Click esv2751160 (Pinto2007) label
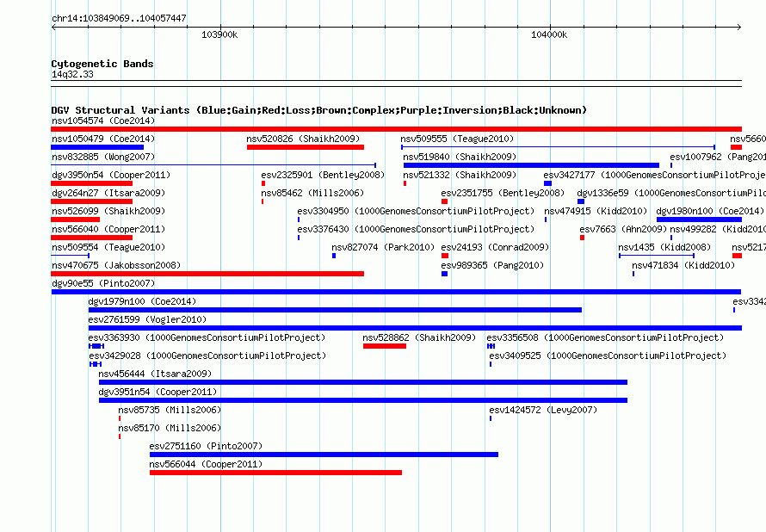766x532 pixels. 207,446
